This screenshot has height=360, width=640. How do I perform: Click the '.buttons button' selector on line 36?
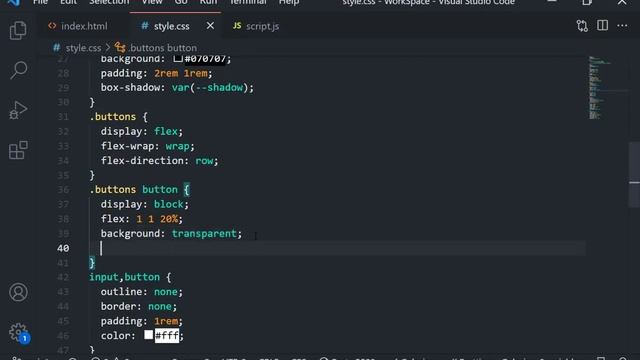pos(133,190)
